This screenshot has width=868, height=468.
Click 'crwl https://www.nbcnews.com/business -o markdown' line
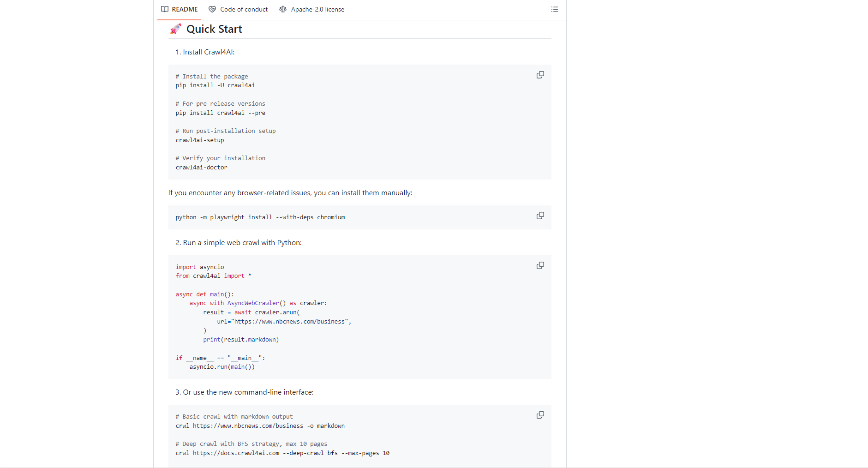pyautogui.click(x=260, y=426)
